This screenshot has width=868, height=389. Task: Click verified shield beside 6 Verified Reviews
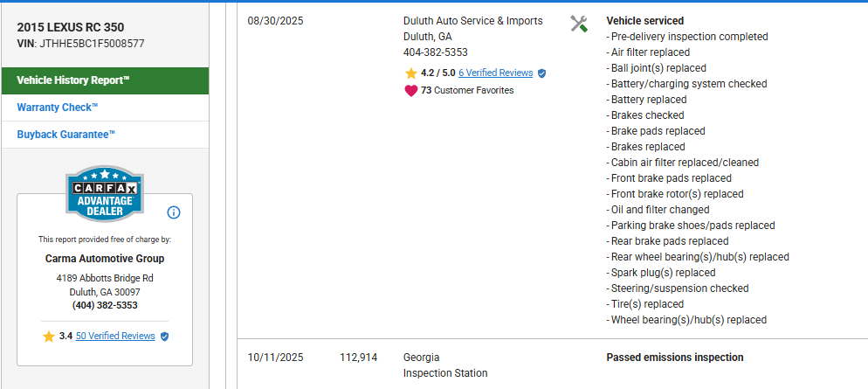coord(541,73)
